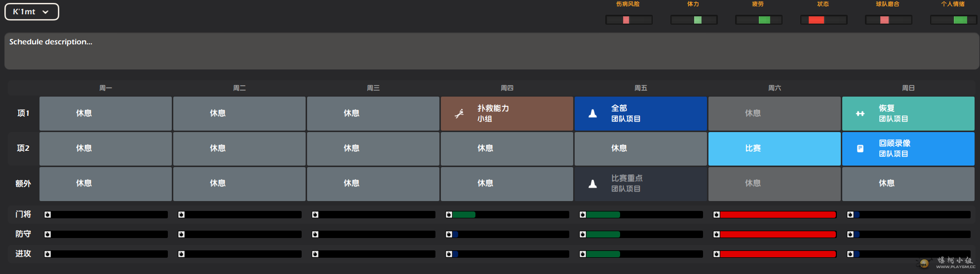Click the glove icon in 扑救能力 session
The width and height of the screenshot is (980, 274).
point(459,114)
